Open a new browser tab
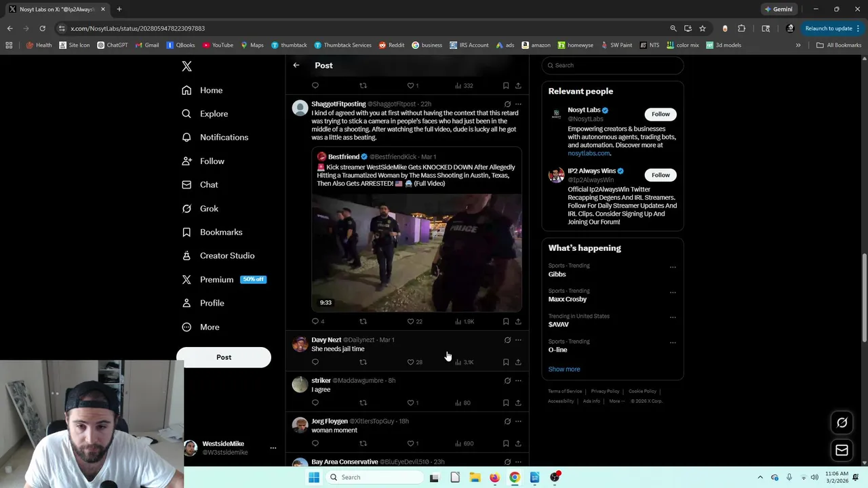 [x=119, y=9]
